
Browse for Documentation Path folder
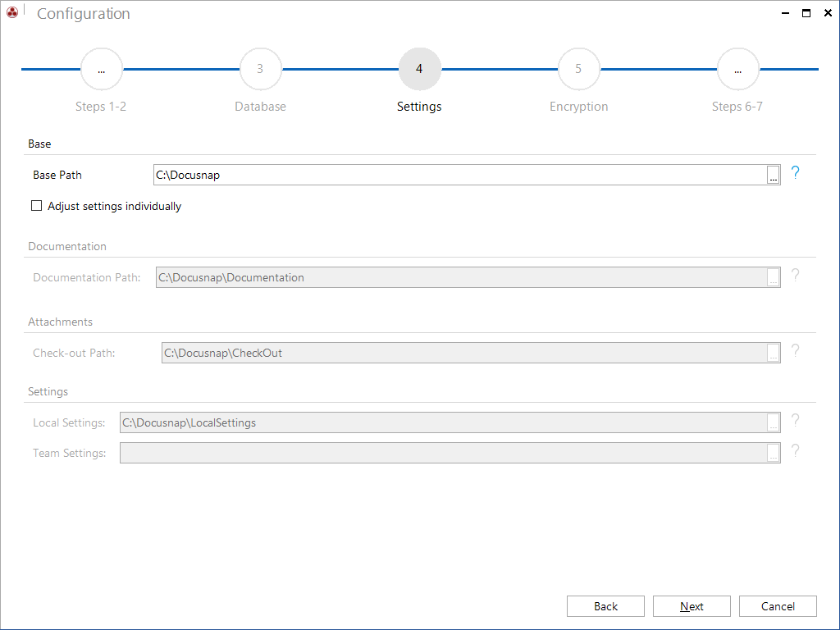pyautogui.click(x=773, y=277)
